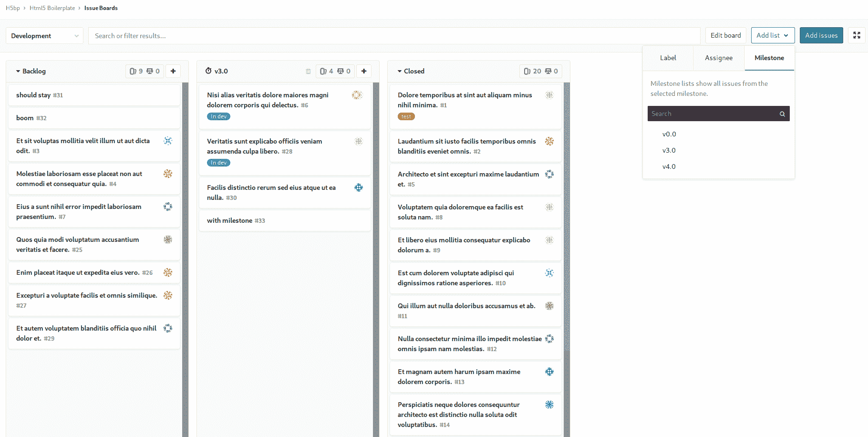Open the assignee avatar on issue #6
This screenshot has width=868, height=437.
coord(357,95)
